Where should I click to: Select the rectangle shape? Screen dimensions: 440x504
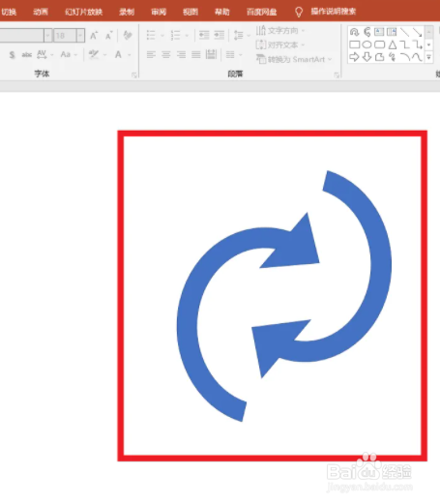tap(354, 44)
